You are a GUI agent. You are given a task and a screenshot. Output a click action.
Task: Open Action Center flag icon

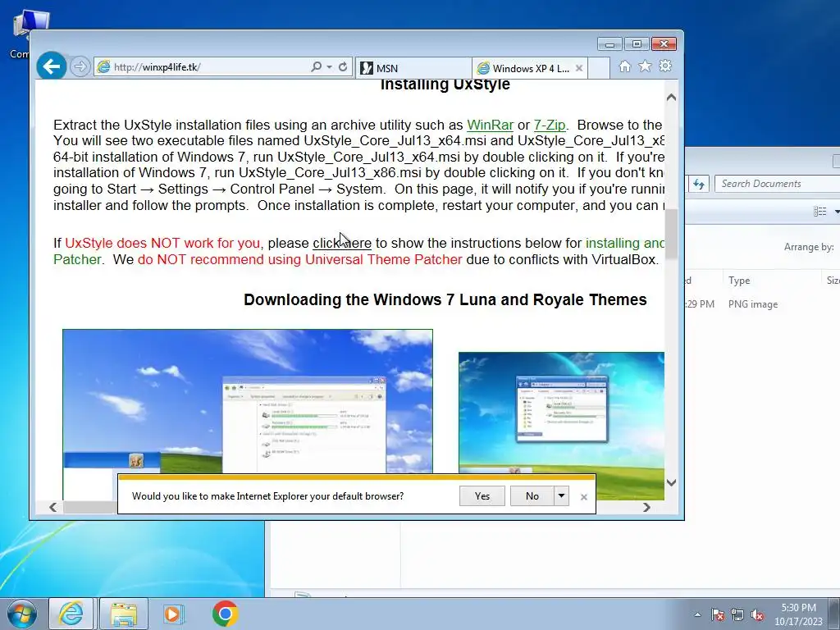(718, 614)
